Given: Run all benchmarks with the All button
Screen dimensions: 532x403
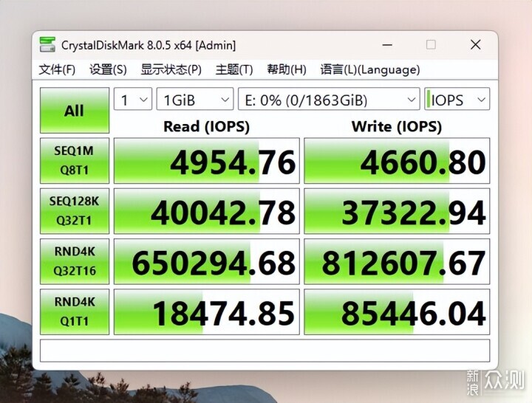Looking at the screenshot, I should (75, 111).
